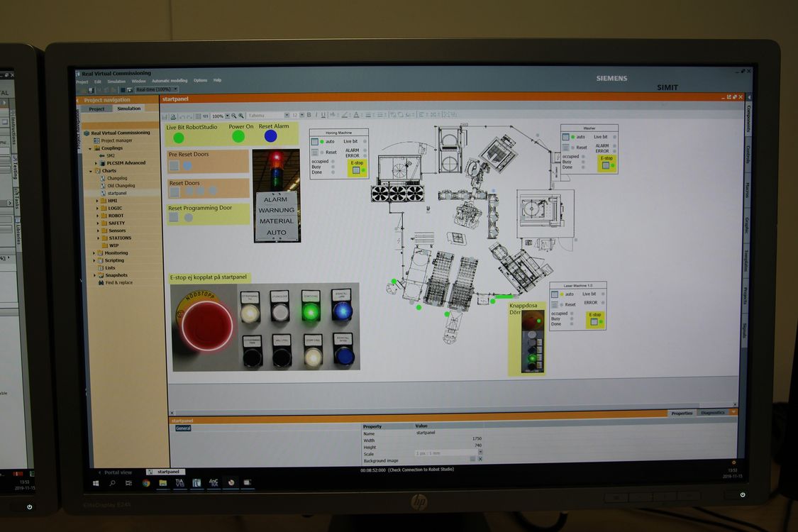This screenshot has width=798, height=532.
Task: Click the Knappdosa Dörr button box image
Action: pos(533,342)
